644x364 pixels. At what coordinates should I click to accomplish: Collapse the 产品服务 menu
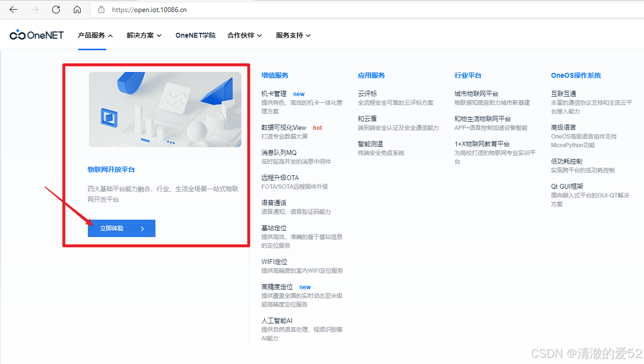coord(95,35)
